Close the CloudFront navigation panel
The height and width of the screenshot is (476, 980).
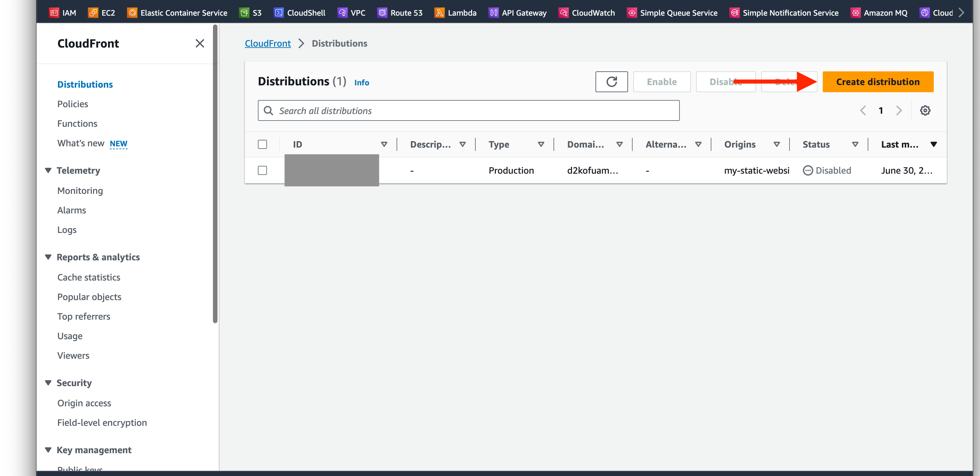click(x=200, y=43)
